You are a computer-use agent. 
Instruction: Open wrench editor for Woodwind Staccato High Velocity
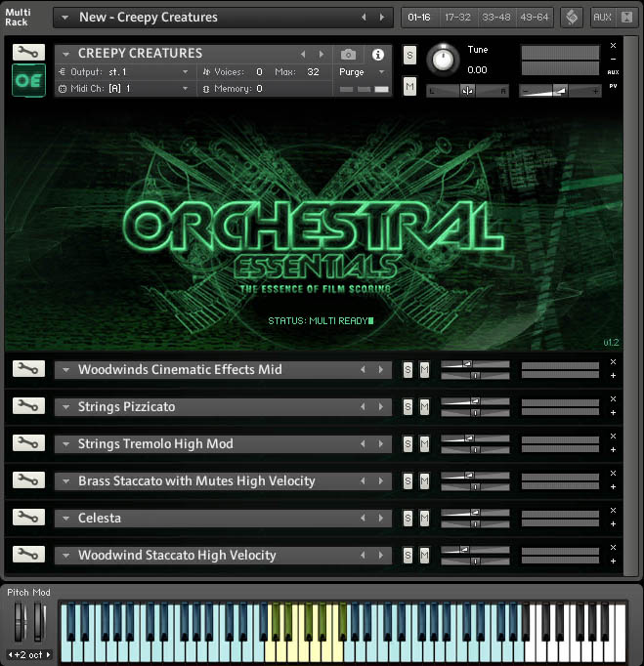28,555
